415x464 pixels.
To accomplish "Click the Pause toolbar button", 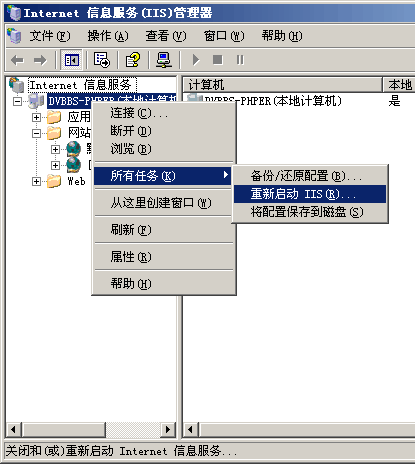I will [240, 60].
